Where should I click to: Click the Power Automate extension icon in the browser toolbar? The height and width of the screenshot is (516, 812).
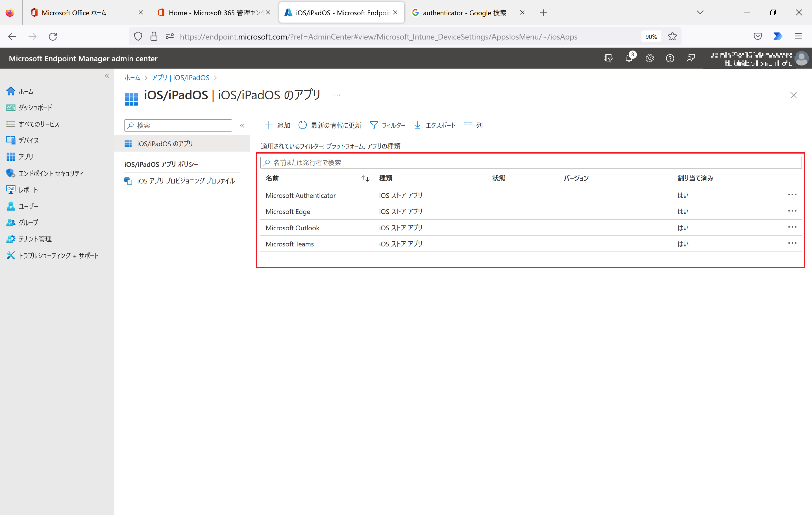(778, 36)
